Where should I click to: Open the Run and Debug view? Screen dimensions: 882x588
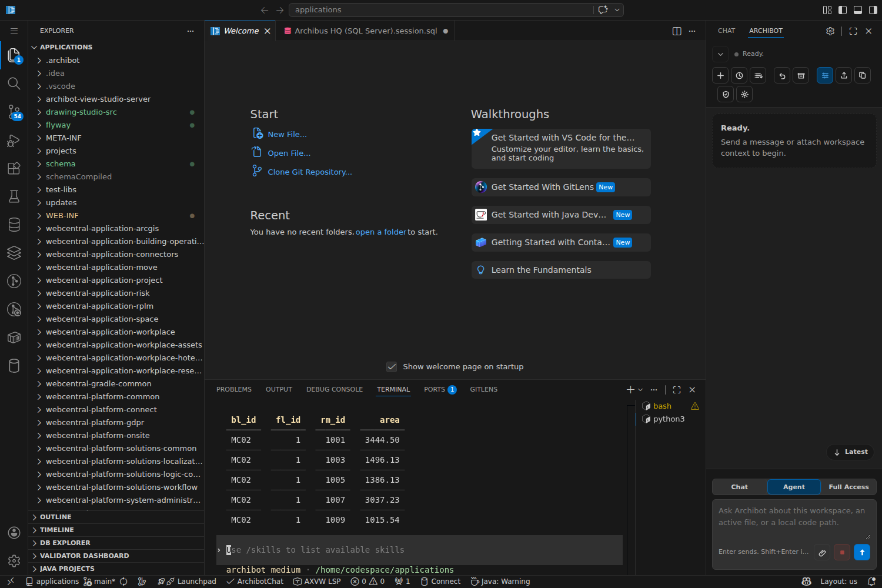[14, 140]
